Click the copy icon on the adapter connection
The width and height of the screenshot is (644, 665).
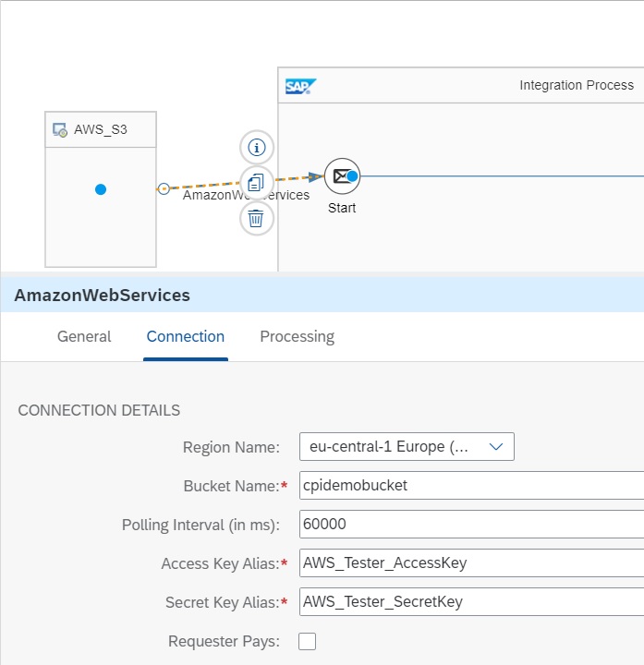pos(256,183)
